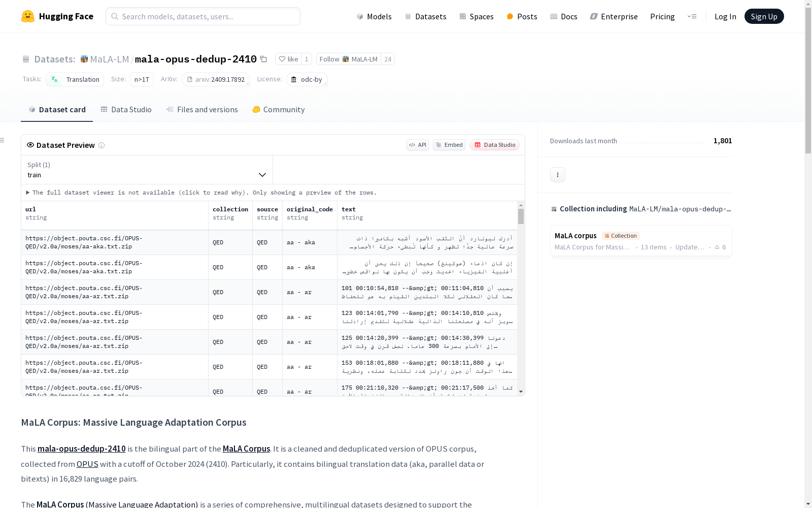The height and width of the screenshot is (508, 812).
Task: Select the text cell starting with 123 00:14:01,790
Action: [427, 317]
